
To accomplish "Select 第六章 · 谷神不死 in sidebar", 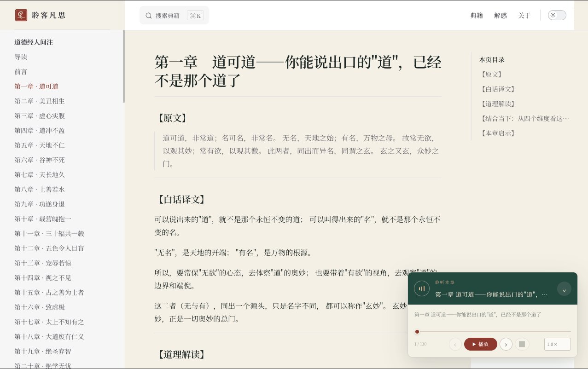I will pyautogui.click(x=40, y=160).
